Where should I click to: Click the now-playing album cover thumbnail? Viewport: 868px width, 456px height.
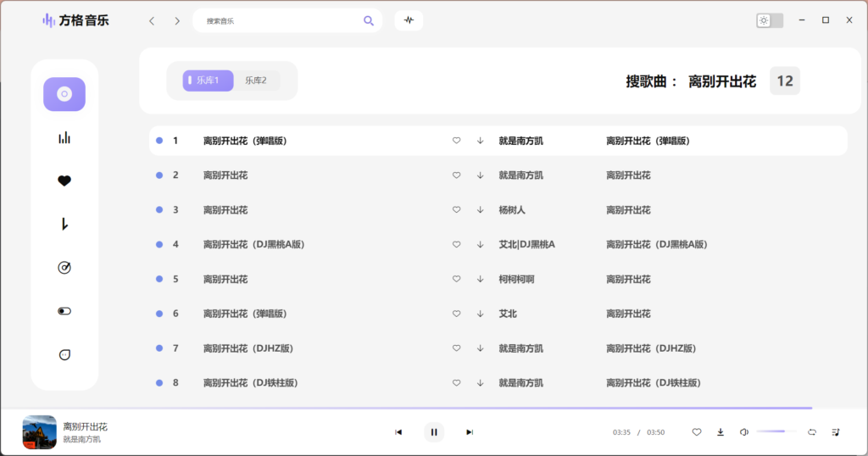(39, 432)
